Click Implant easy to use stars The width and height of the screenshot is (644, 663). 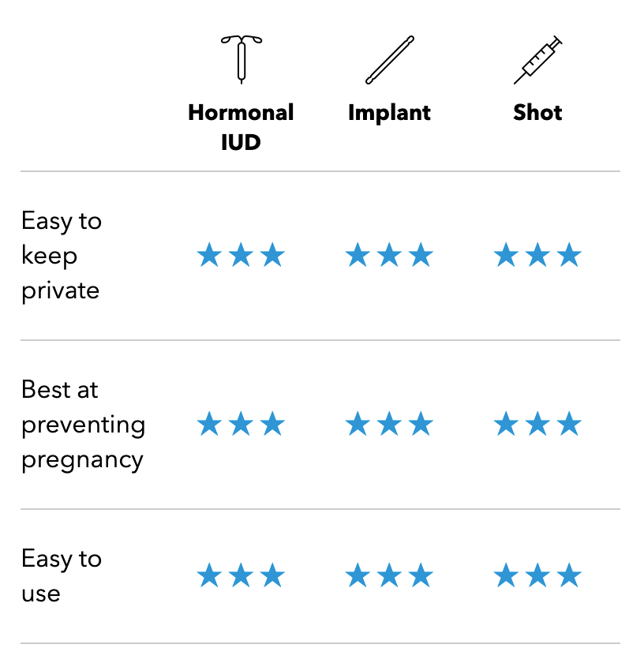[389, 575]
